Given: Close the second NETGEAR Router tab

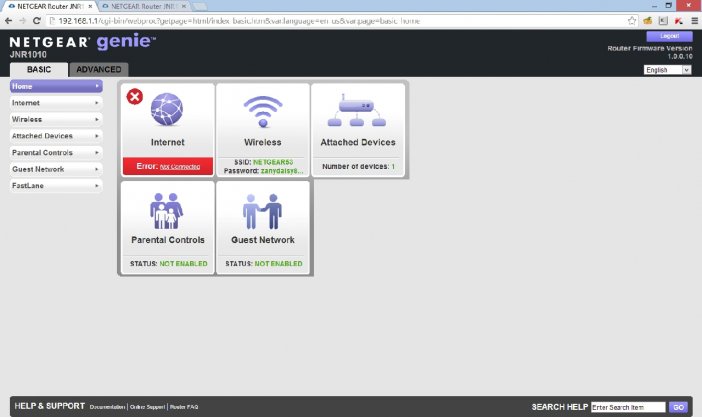Looking at the screenshot, I should tap(184, 6).
